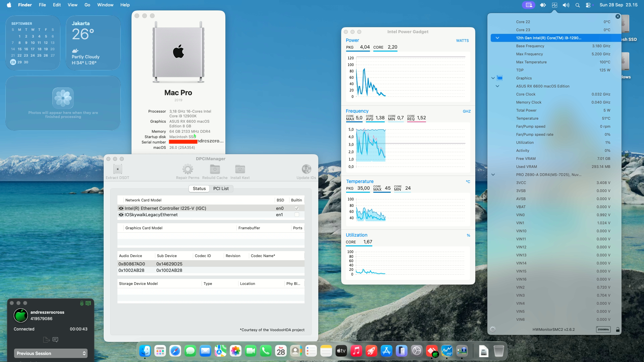Open DPCIManager chip icon in the Dock
This screenshot has height=362, width=644.
pos(462,351)
